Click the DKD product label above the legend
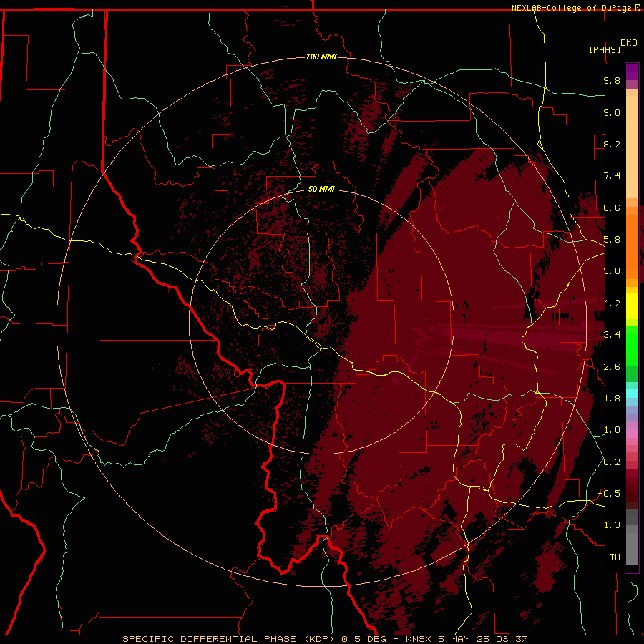Viewport: 644px width, 644px height. [629, 43]
